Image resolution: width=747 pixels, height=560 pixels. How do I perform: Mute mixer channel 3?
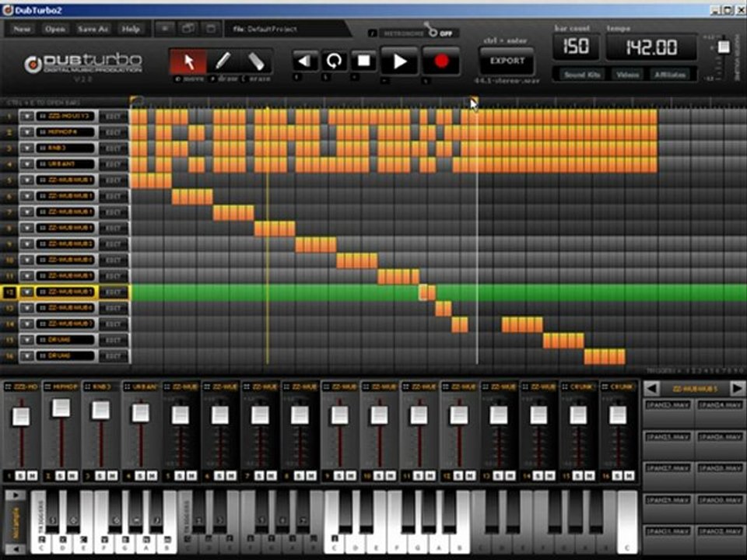pyautogui.click(x=112, y=476)
